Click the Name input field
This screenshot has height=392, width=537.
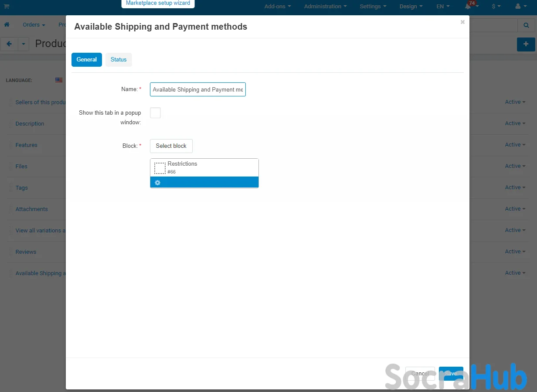[x=197, y=89]
